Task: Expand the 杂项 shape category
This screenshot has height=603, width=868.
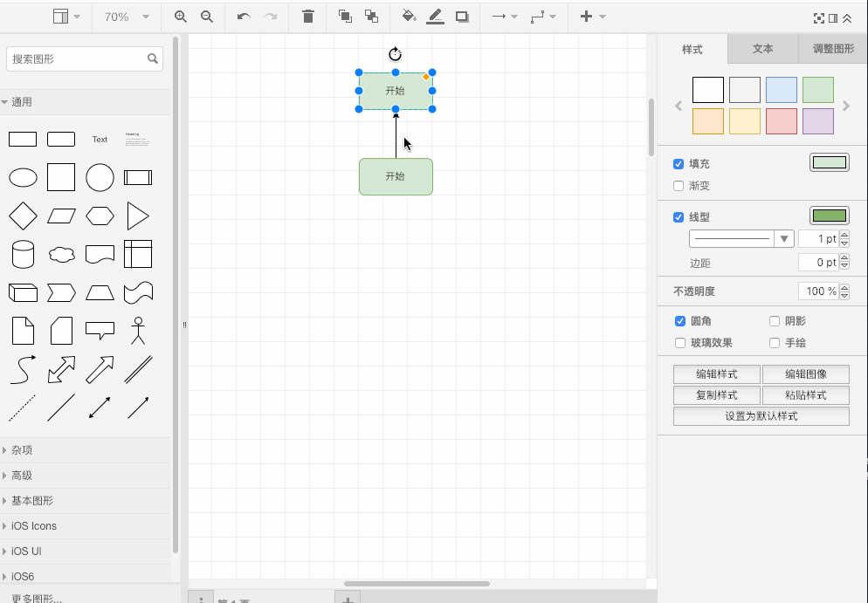Action: (22, 450)
